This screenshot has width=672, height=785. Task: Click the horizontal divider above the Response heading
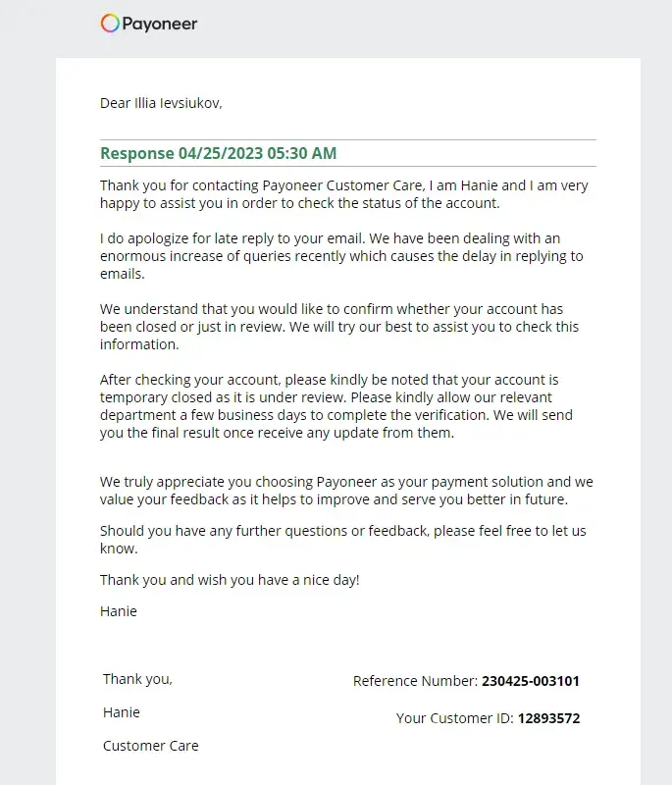[x=348, y=140]
